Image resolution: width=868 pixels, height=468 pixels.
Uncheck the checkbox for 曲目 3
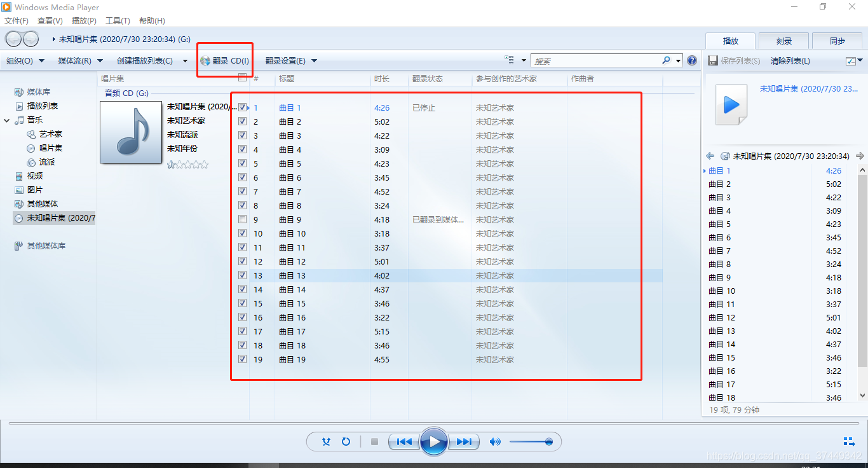(242, 135)
